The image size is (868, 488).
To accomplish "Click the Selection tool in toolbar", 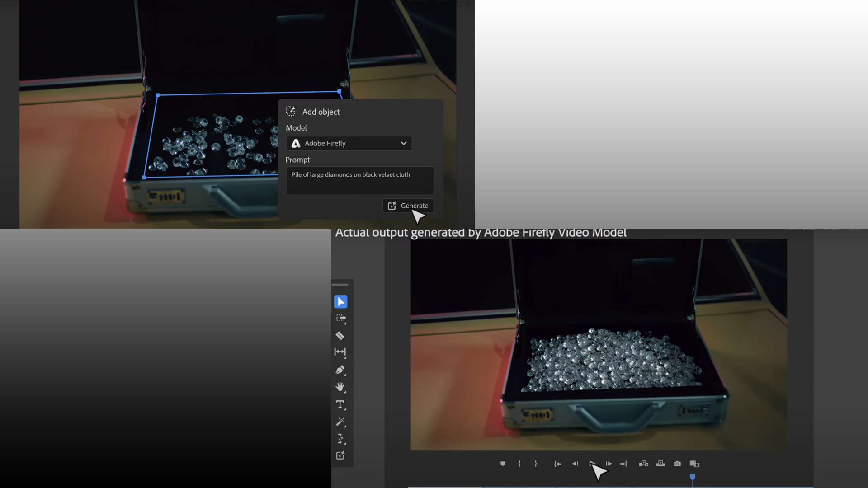I will (x=340, y=301).
